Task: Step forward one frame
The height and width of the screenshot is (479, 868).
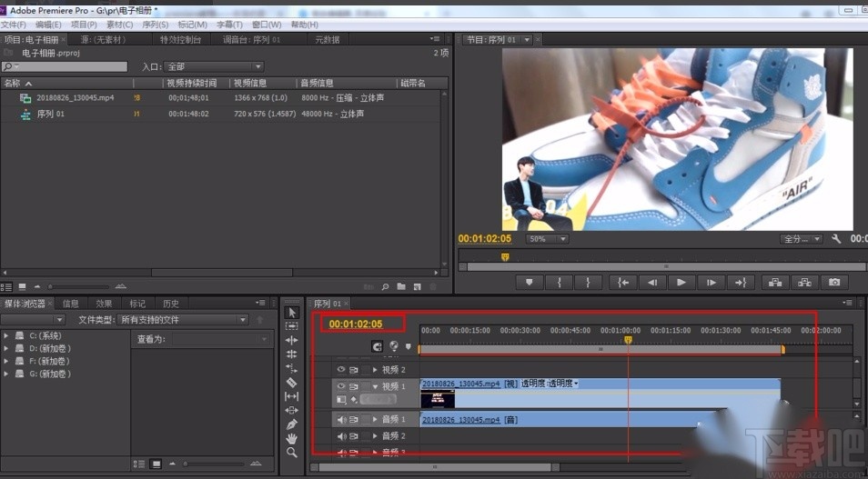Action: pos(712,282)
